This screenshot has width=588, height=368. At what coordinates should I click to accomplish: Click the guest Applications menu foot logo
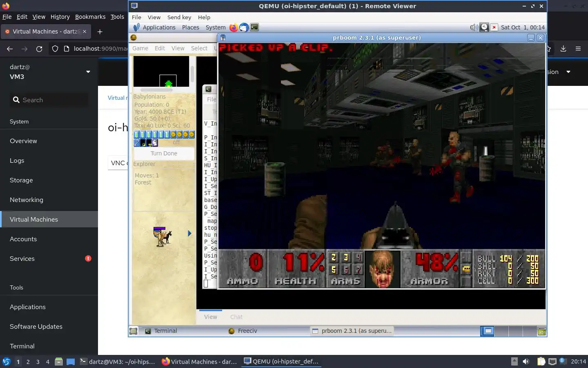[x=136, y=27]
